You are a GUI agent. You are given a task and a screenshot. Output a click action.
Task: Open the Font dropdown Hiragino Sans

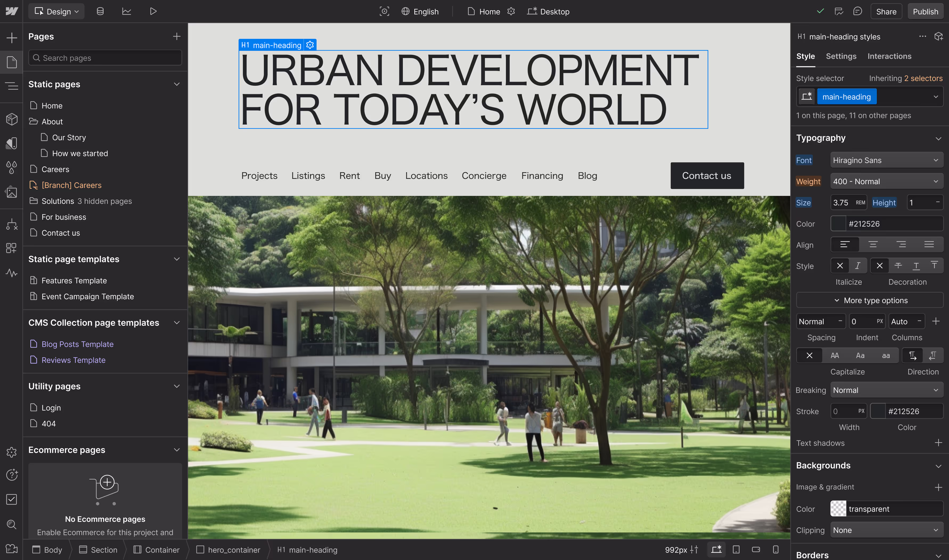[886, 160]
